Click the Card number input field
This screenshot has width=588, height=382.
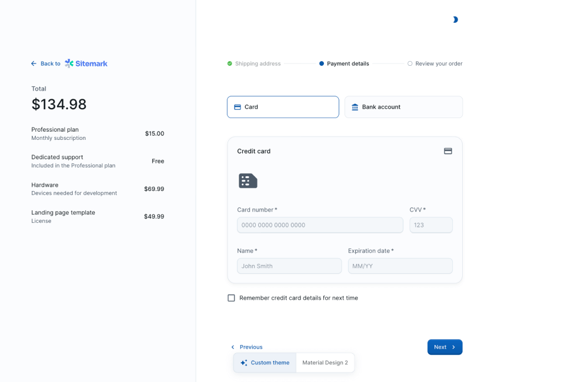click(x=320, y=225)
